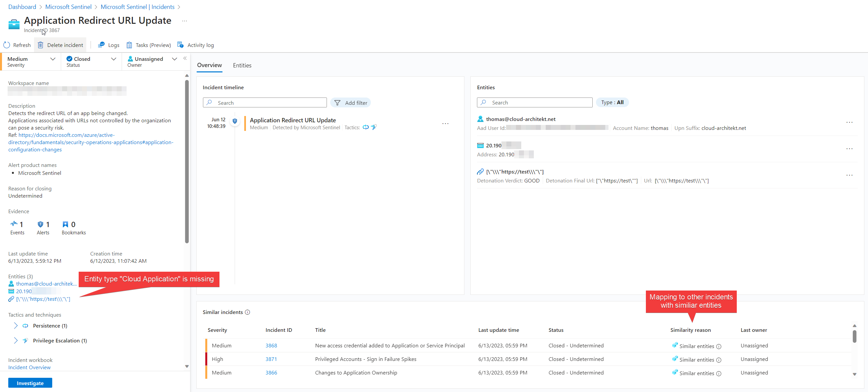
Task: Open ellipsis menu for 20.190 IP entity
Action: (x=849, y=149)
